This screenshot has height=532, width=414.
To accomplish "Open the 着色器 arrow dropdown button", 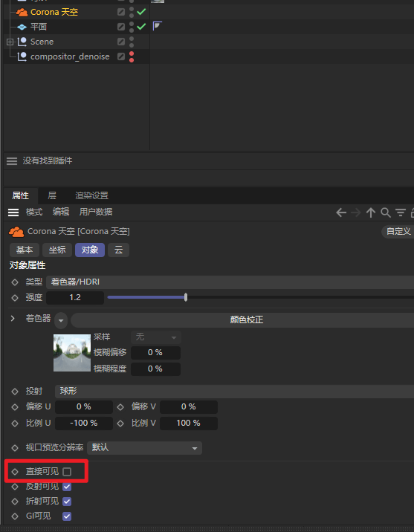I will 61,320.
